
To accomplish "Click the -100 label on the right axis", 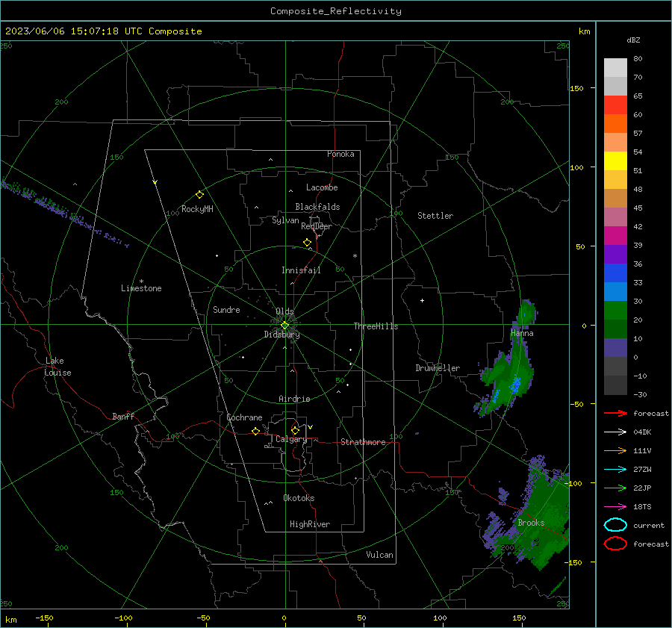I will coord(575,483).
